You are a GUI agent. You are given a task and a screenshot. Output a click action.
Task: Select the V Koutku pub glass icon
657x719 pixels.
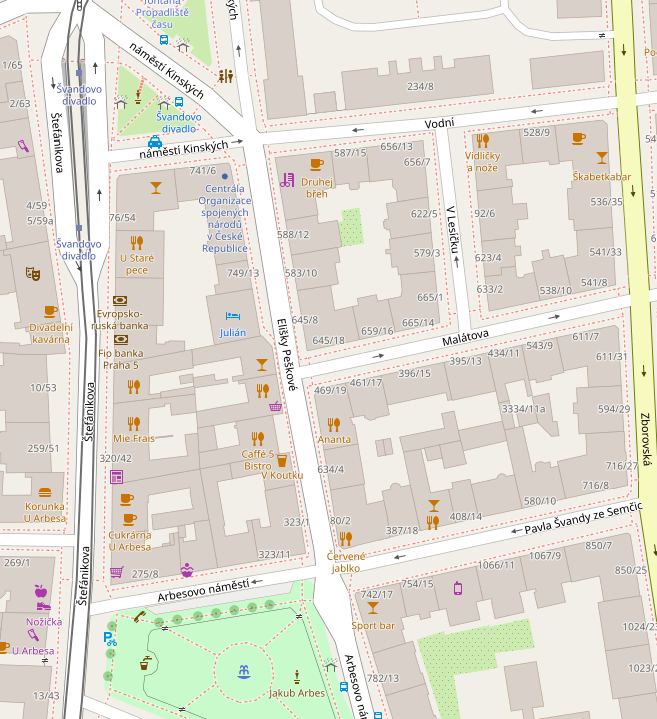coord(282,460)
